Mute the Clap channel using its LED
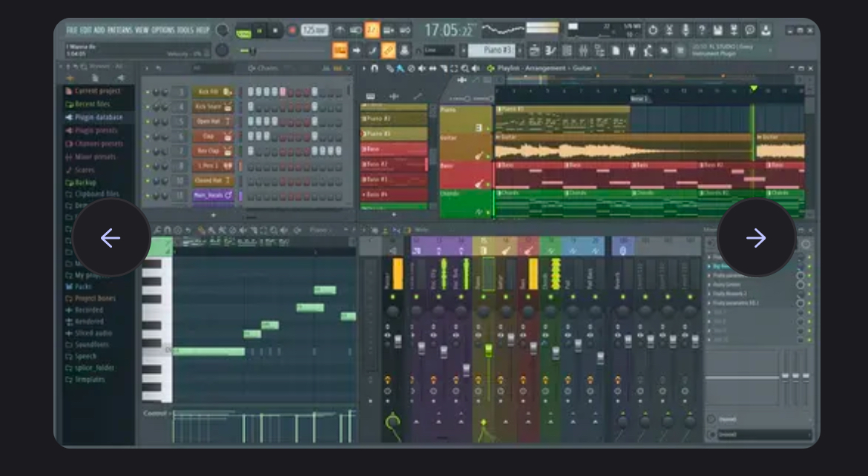 (147, 136)
